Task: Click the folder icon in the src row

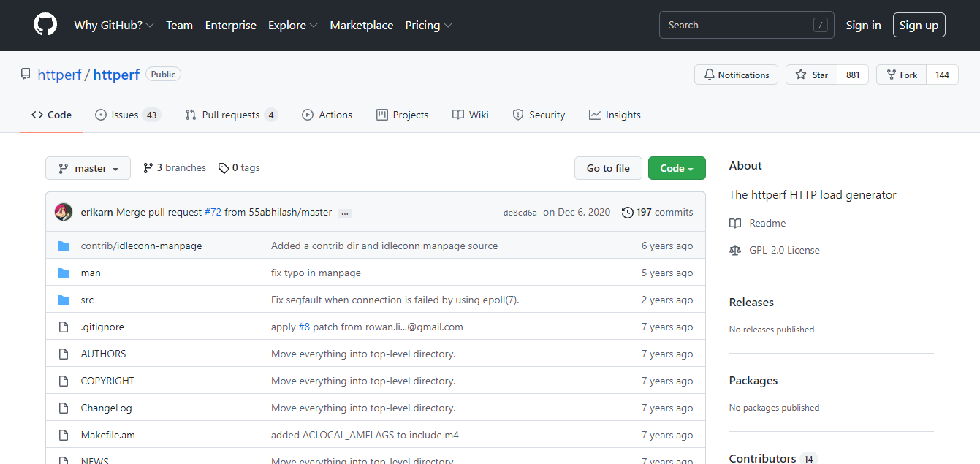Action: coord(64,300)
